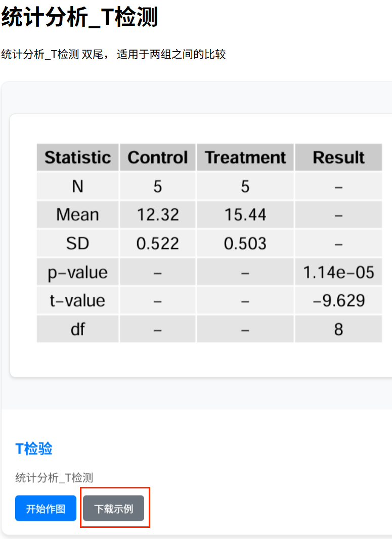Open the T检验 blue title link
392x539 pixels.
coord(34,449)
